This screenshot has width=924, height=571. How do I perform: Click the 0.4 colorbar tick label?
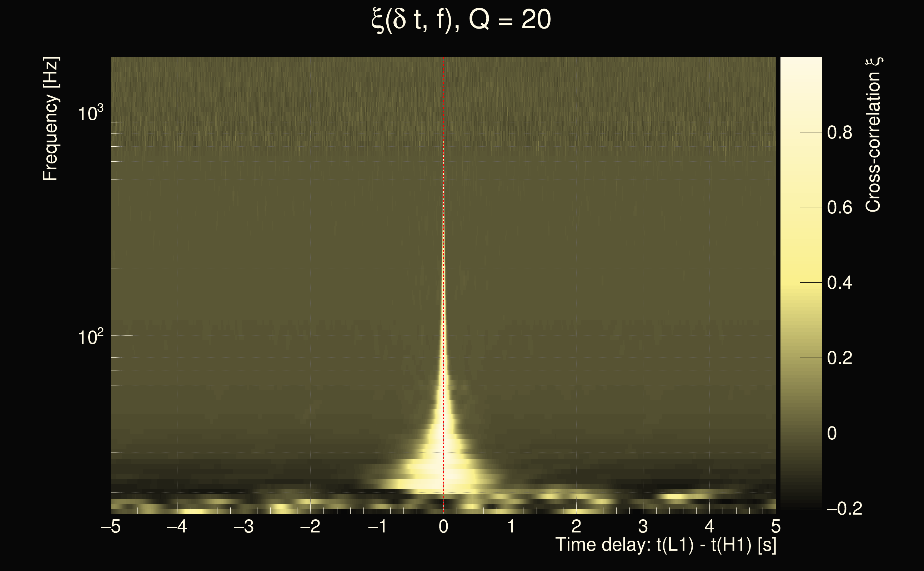tap(839, 283)
